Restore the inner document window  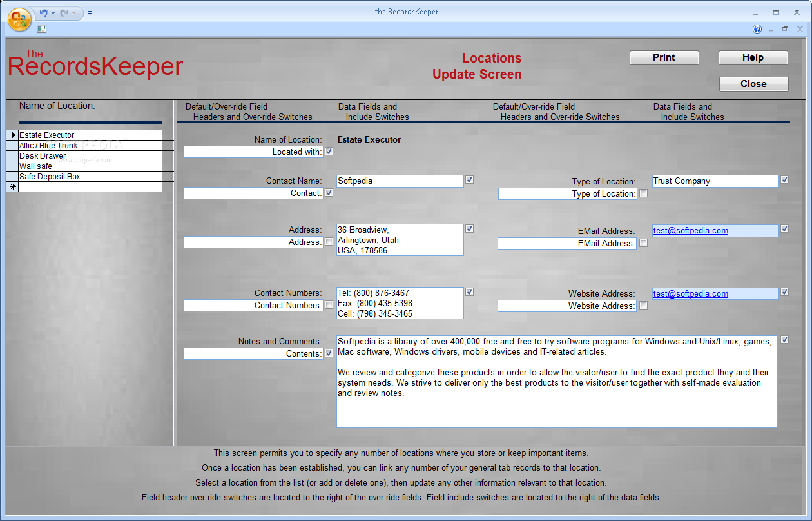[785, 29]
